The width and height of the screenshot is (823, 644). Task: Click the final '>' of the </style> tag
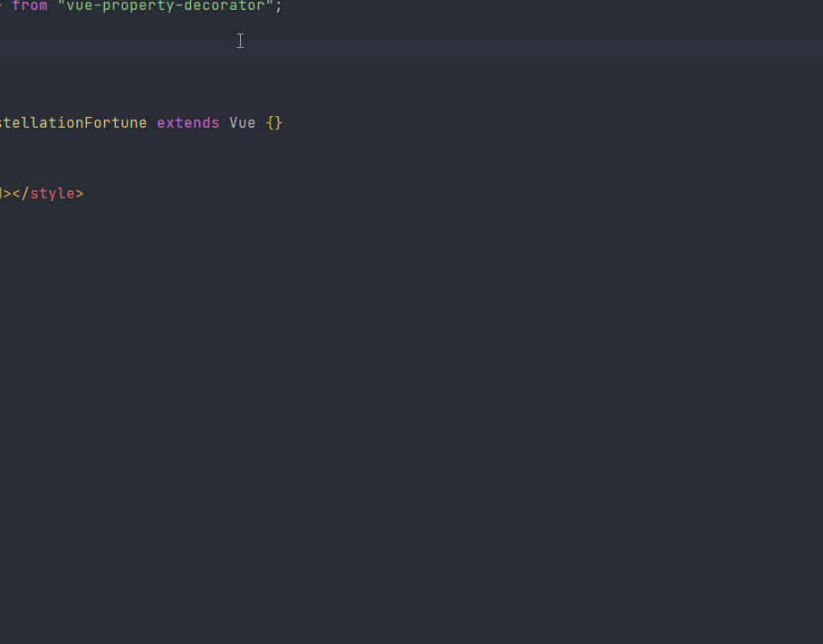[80, 193]
